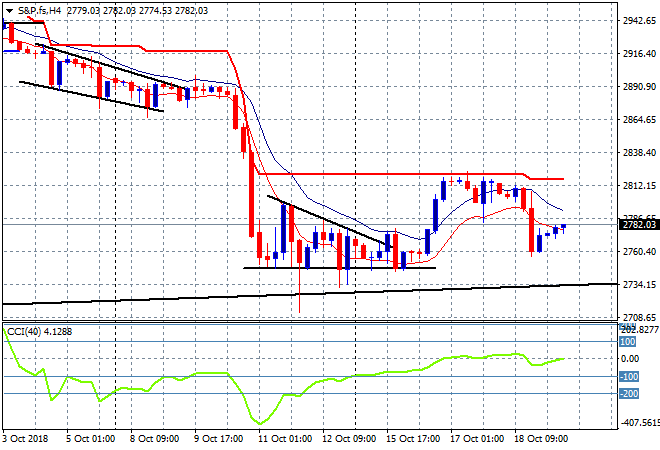Screen dimensions: 660x450
Task: Click the 11 Oct 01:00 time label
Action: pyautogui.click(x=285, y=439)
